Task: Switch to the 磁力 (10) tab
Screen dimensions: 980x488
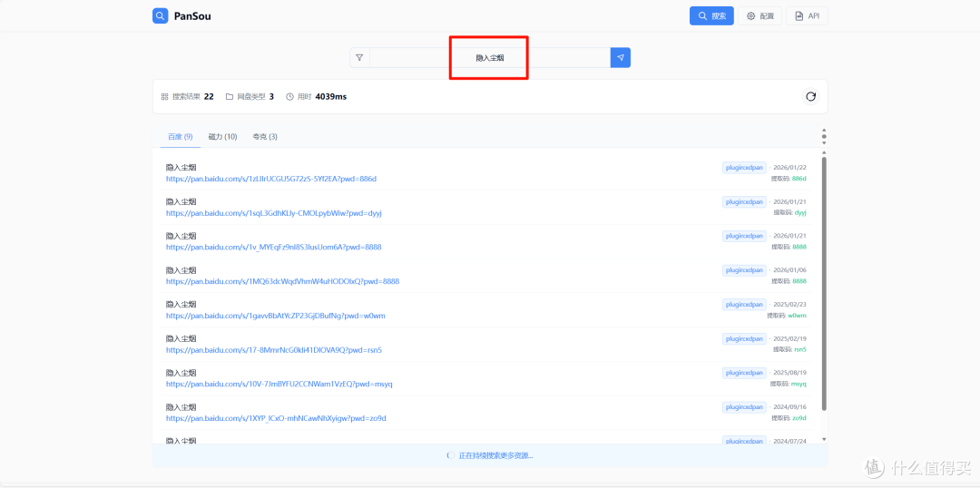Action: tap(222, 137)
